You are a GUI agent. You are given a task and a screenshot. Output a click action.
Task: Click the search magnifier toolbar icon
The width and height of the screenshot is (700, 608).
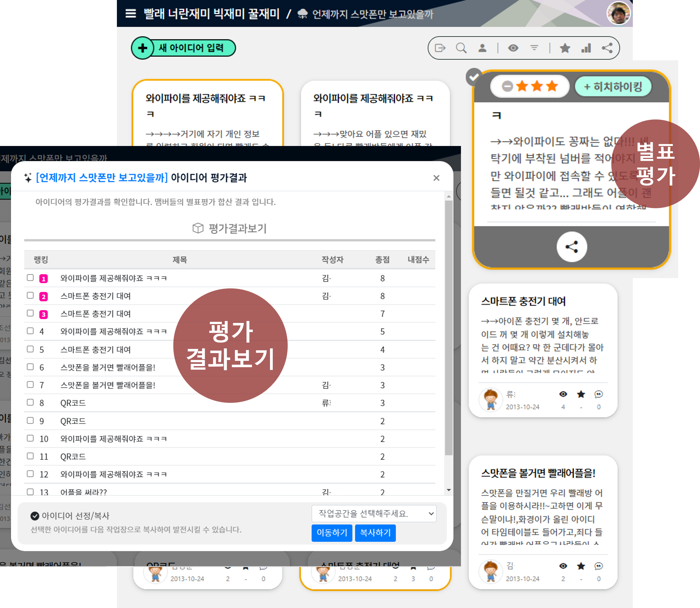tap(461, 48)
